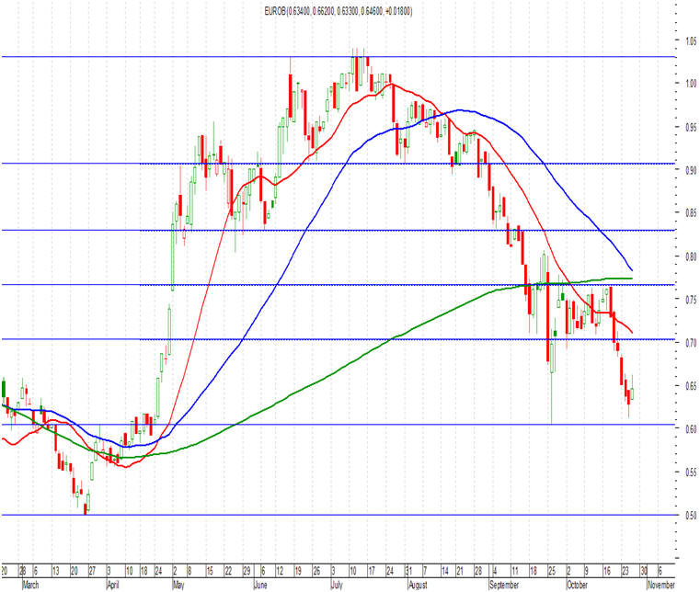Click the EUROB chart title text
The height and width of the screenshot is (592, 700).
click(x=338, y=12)
